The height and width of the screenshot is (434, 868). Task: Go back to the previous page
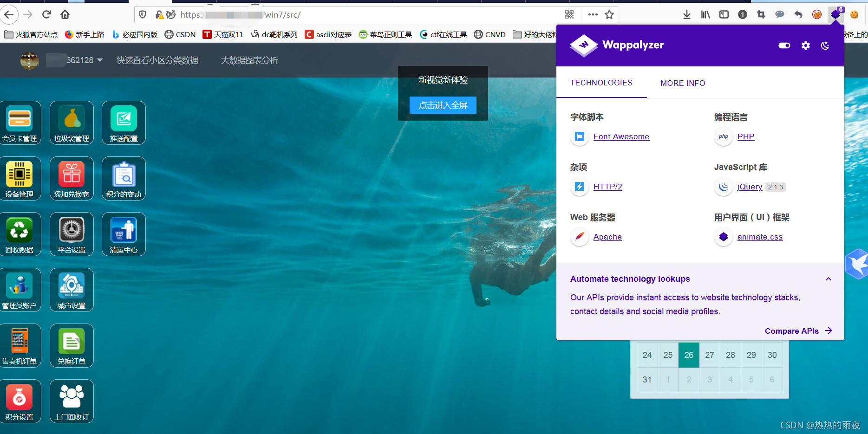click(9, 15)
